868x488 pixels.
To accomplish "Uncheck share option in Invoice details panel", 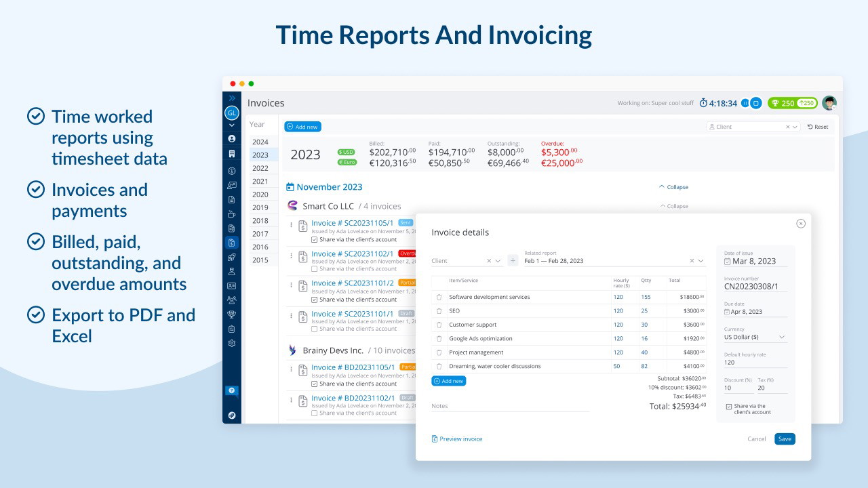I will coord(729,407).
